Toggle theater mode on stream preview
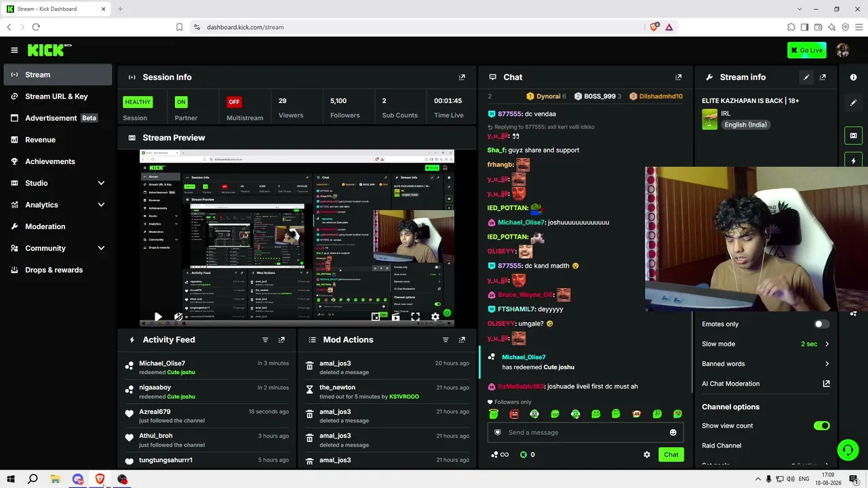The width and height of the screenshot is (868, 488). coord(395,317)
